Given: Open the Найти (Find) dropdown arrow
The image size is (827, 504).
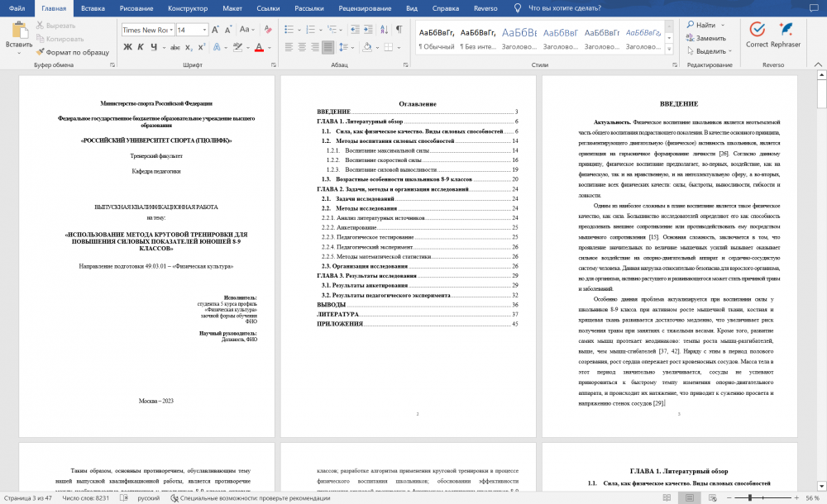Looking at the screenshot, I should [x=723, y=25].
